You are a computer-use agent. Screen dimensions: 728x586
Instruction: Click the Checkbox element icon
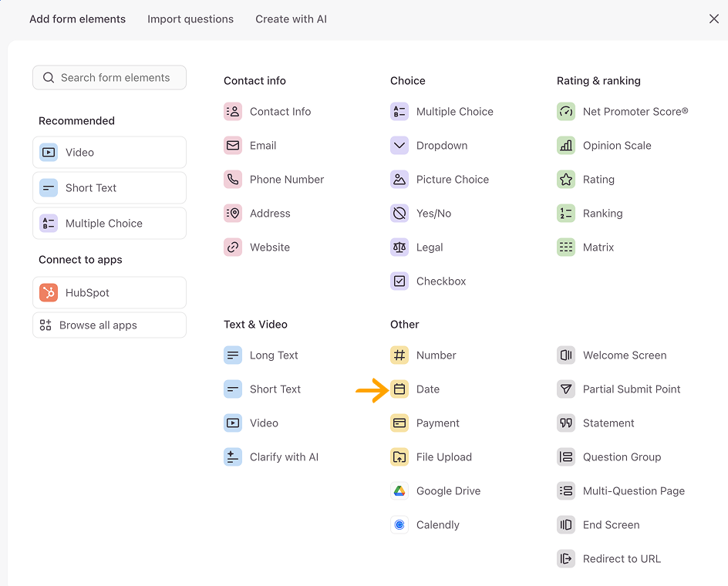[399, 281]
